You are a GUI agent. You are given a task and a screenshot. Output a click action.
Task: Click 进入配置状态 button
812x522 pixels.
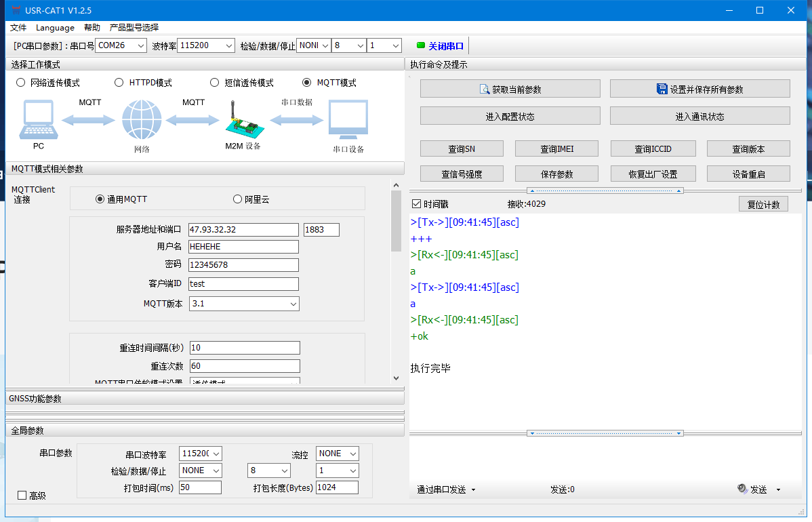(510, 116)
